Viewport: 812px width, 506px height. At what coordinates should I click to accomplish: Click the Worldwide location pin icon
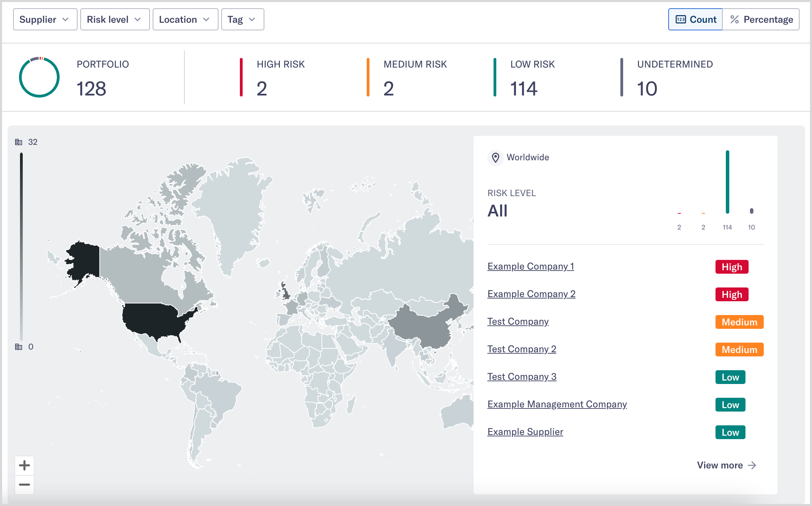[496, 158]
